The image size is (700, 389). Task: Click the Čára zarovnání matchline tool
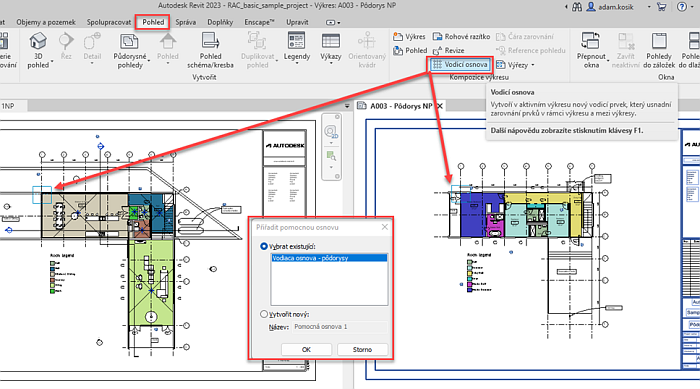point(525,37)
